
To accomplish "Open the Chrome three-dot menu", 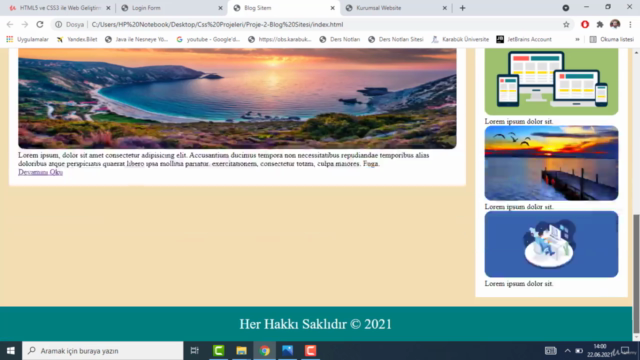I will [x=630, y=24].
